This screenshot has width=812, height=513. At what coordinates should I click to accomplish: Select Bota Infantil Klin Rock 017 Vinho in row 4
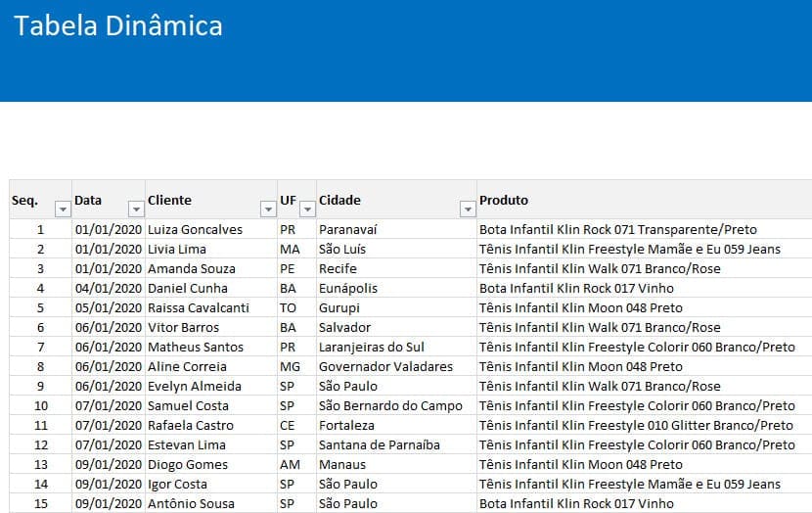coord(644,288)
